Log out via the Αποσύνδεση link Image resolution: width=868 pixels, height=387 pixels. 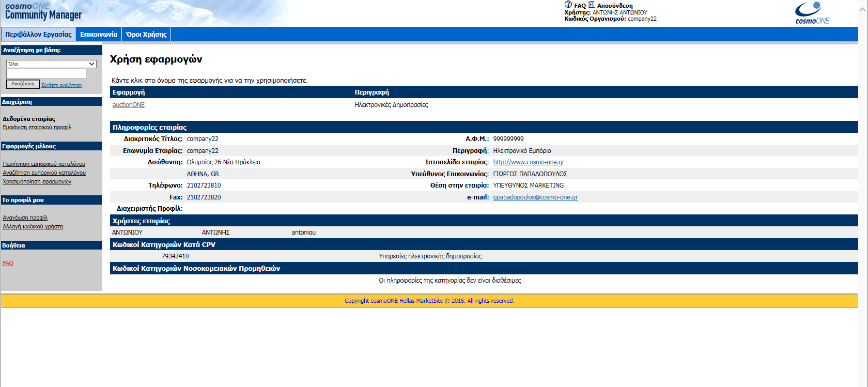[615, 6]
